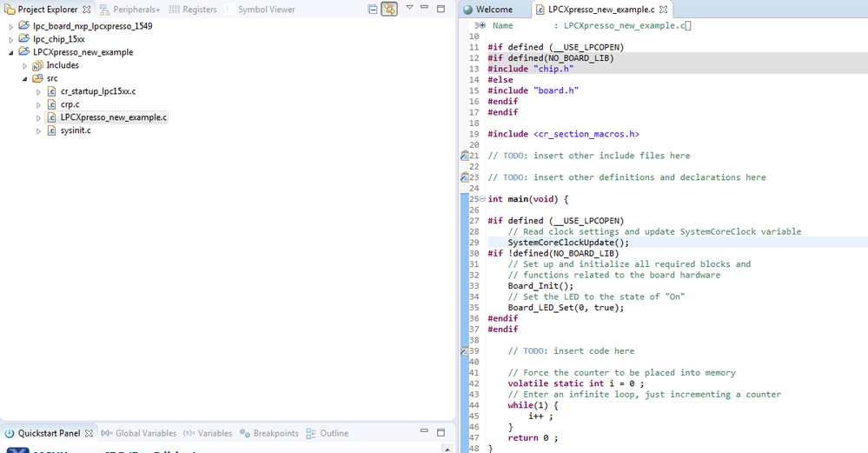Click the Board_Init(); code line

[x=540, y=286]
